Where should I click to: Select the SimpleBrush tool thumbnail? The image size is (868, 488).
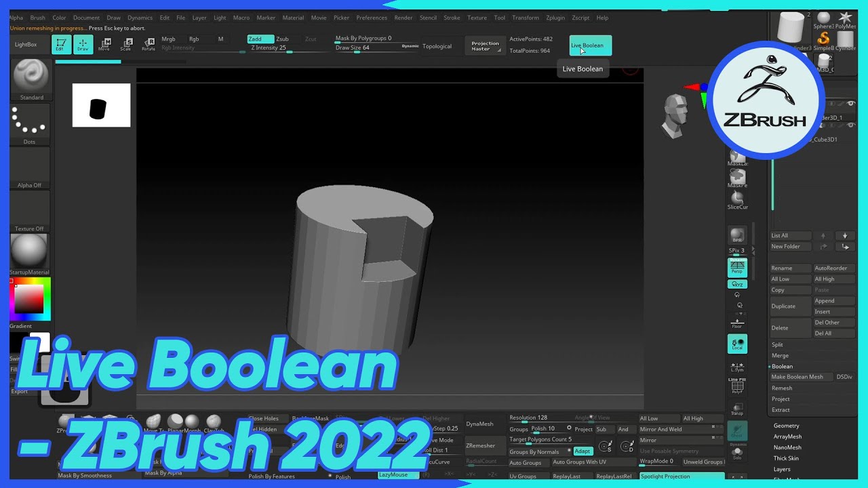(x=824, y=41)
